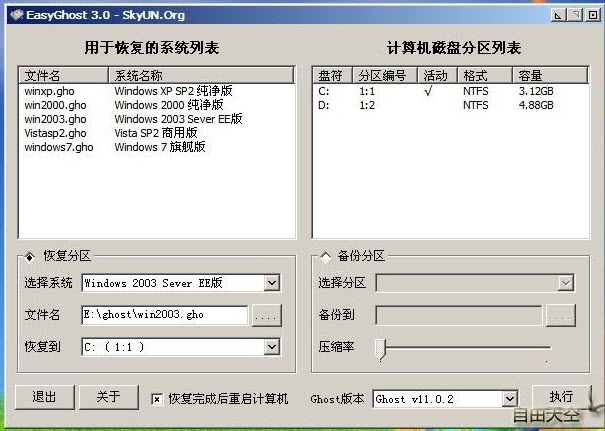Open the Ghost version dropdown

click(509, 399)
